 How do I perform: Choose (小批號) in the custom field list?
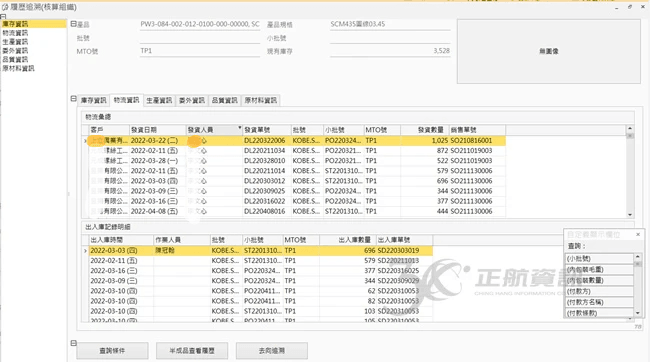[x=599, y=259]
